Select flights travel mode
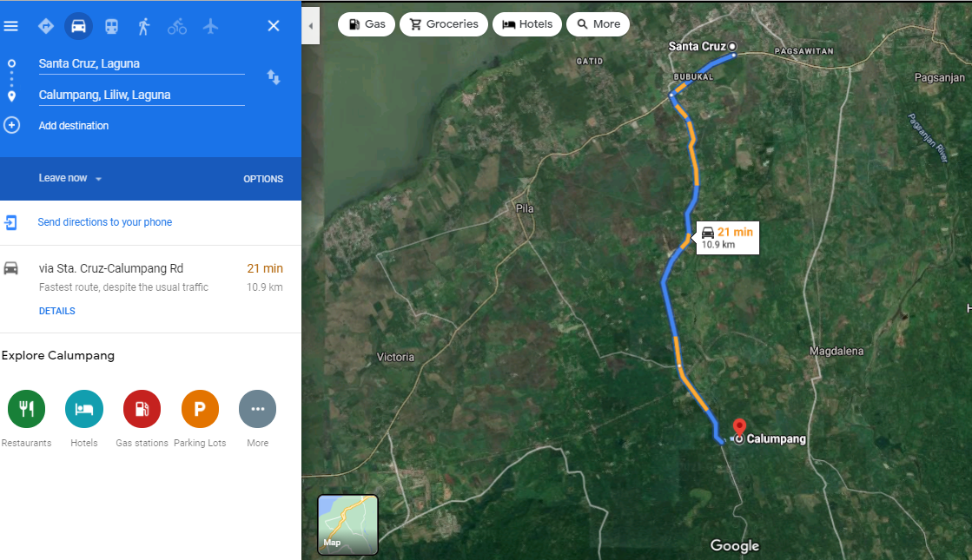 point(210,26)
